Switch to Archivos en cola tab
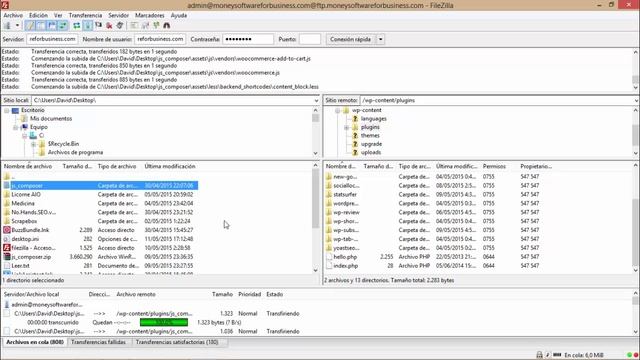The image size is (640, 360). (x=35, y=342)
